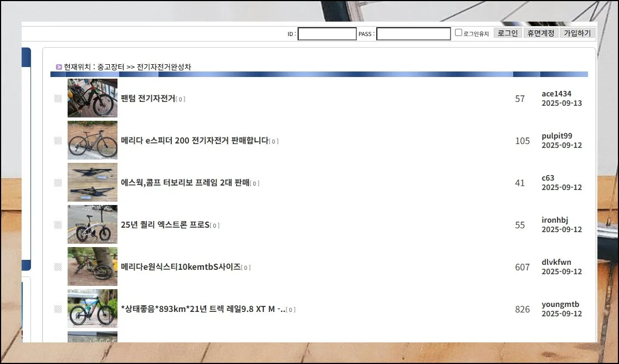
Task: Click the arrow icon beside 현재위치
Action: click(59, 67)
